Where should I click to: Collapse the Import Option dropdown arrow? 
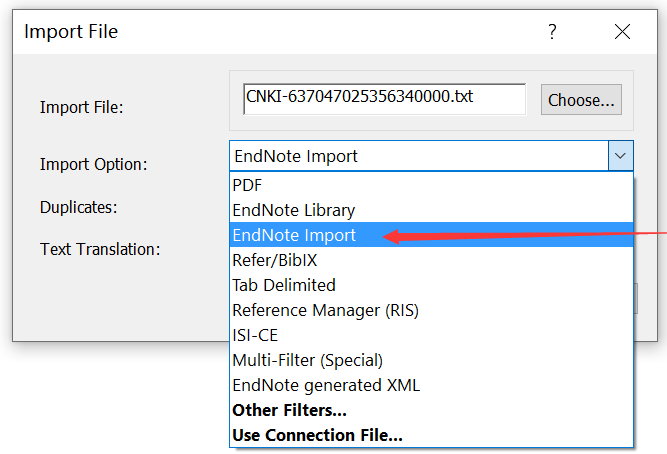(x=620, y=156)
